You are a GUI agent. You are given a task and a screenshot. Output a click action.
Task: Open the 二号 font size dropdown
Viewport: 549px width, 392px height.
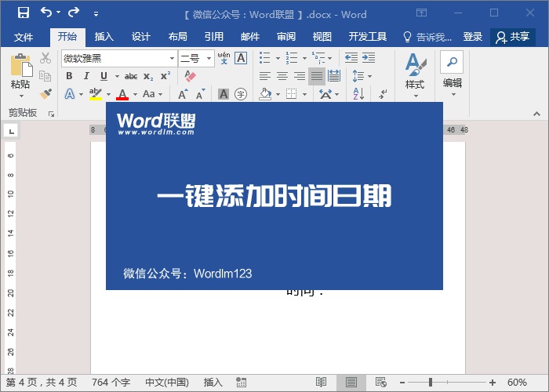(x=209, y=58)
